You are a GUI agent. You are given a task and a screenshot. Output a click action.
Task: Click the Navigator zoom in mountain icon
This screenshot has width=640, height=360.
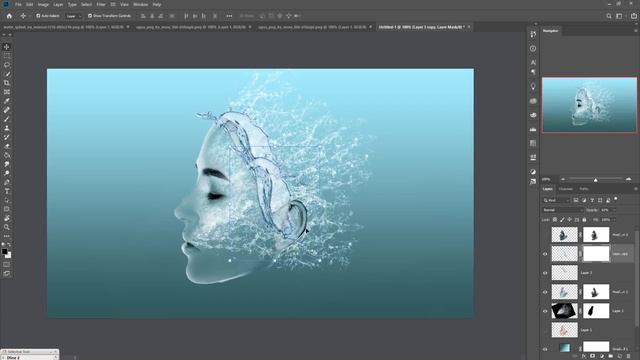click(x=629, y=179)
